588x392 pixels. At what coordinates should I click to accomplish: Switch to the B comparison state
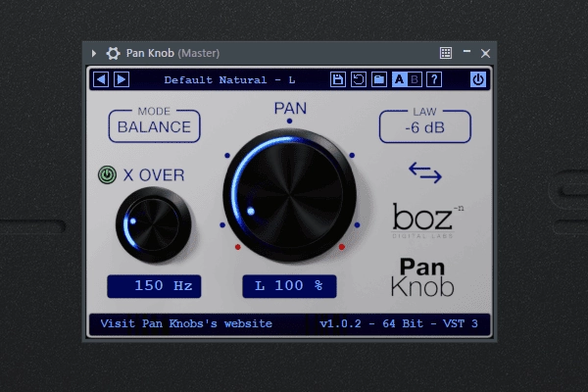tap(415, 79)
